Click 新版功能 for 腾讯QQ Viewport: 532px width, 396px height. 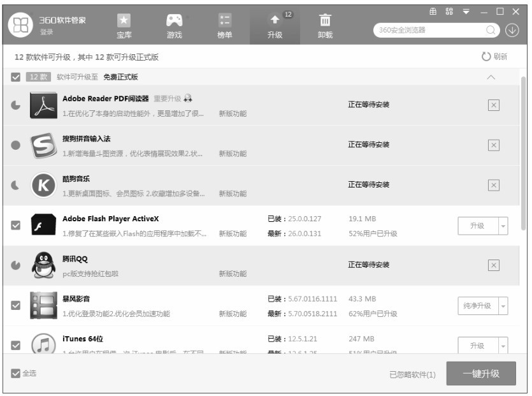click(233, 274)
